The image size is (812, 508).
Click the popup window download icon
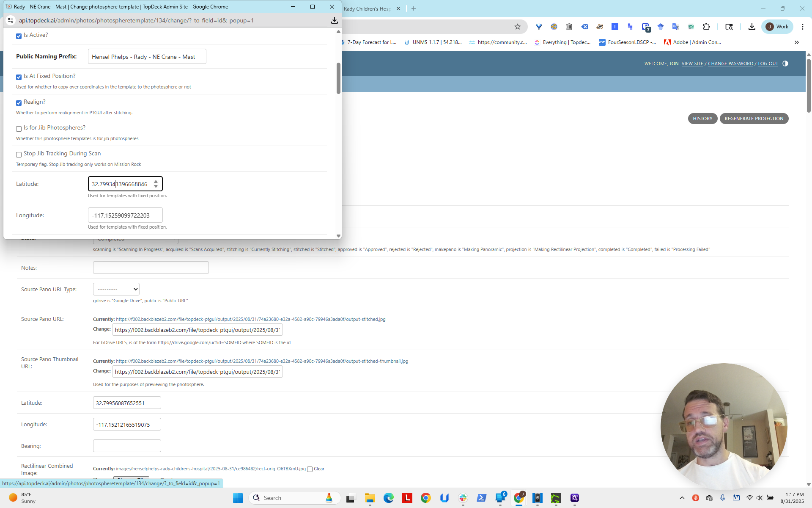(x=334, y=20)
